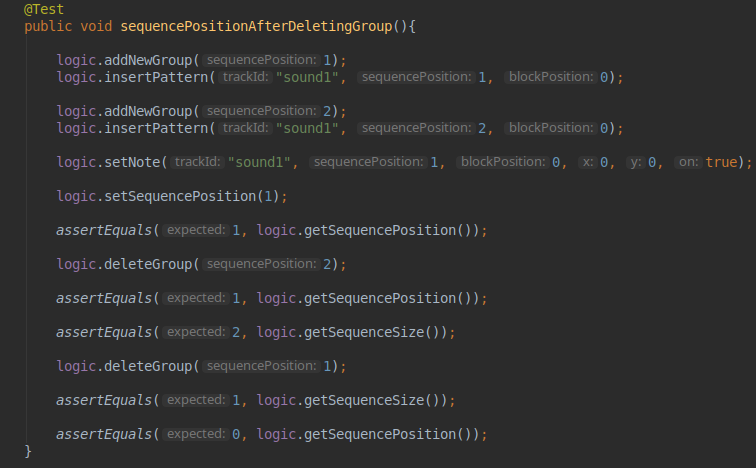Click the 'void' return type keyword
This screenshot has height=468, width=756.
pos(96,26)
